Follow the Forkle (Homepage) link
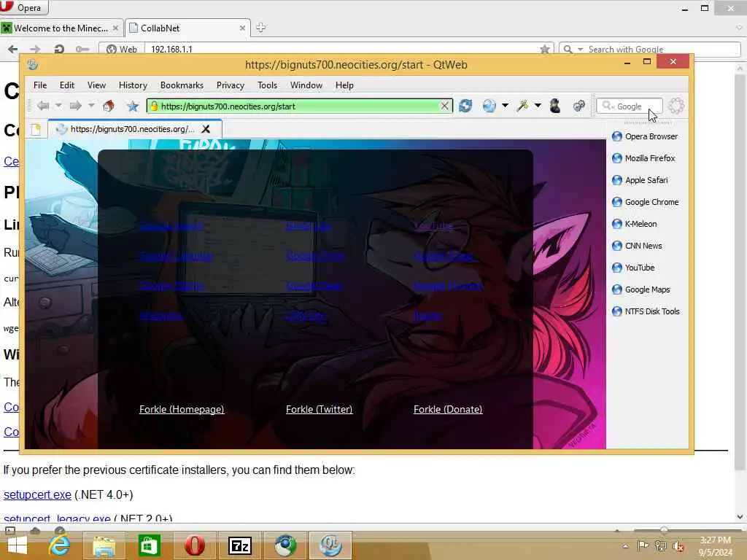The height and width of the screenshot is (560, 747). pos(182,409)
